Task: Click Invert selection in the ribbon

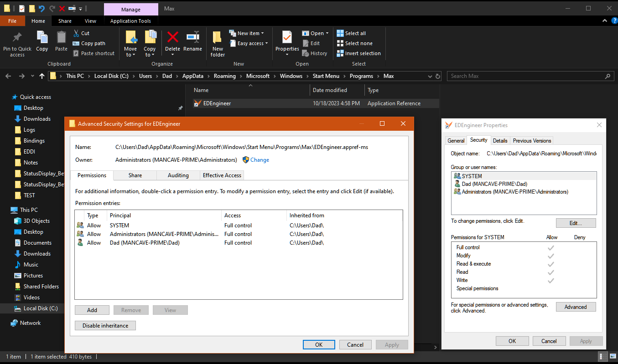Action: click(358, 53)
